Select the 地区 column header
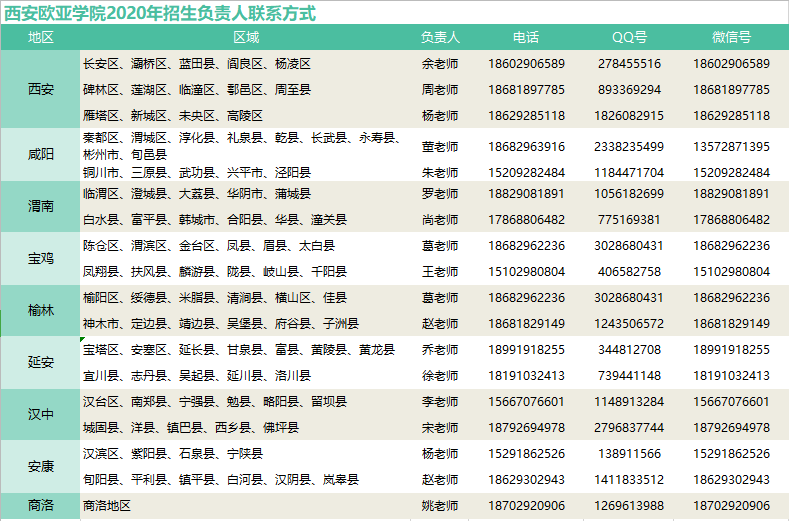This screenshot has width=789, height=521. tap(41, 37)
